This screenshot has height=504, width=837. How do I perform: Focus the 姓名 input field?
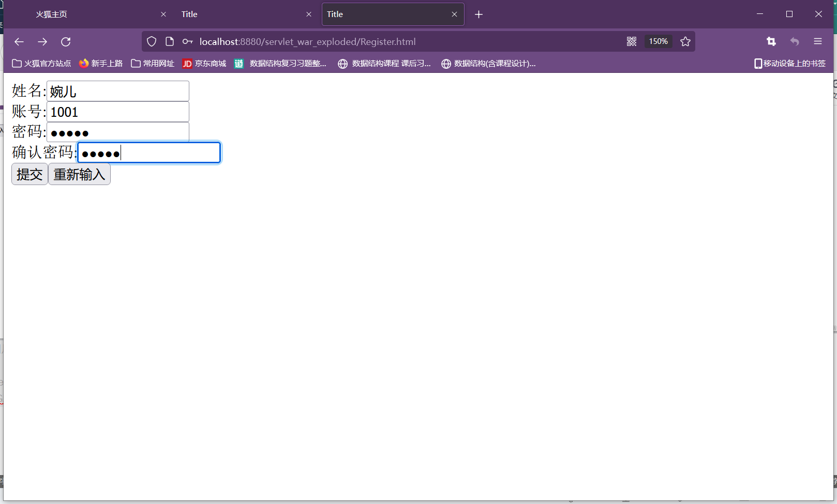point(118,91)
